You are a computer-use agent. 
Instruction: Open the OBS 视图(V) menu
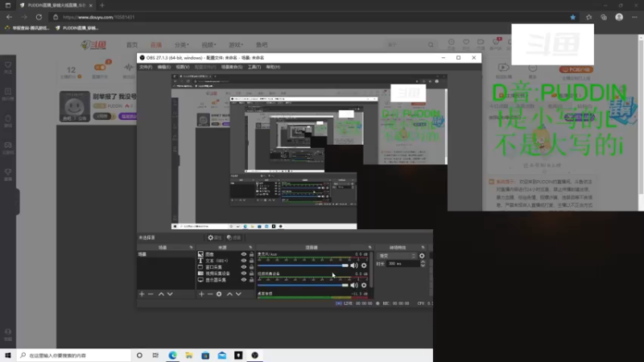[x=183, y=67]
